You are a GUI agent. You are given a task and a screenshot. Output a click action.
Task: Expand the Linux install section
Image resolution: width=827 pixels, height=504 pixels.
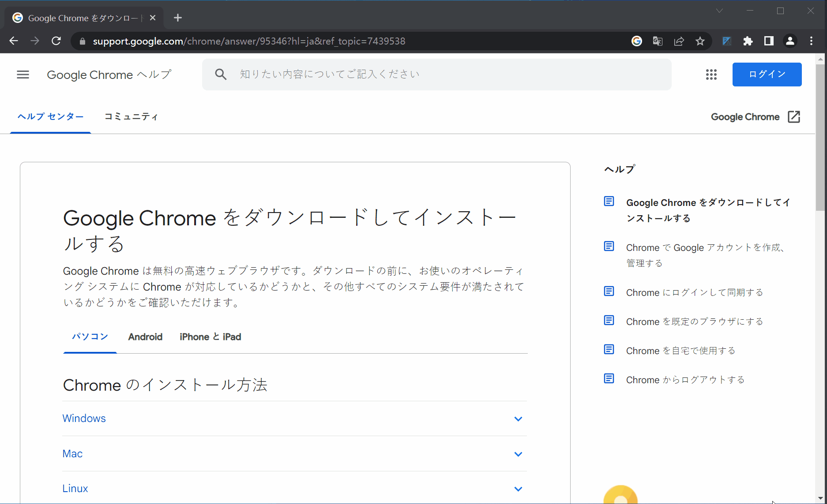[x=295, y=489]
